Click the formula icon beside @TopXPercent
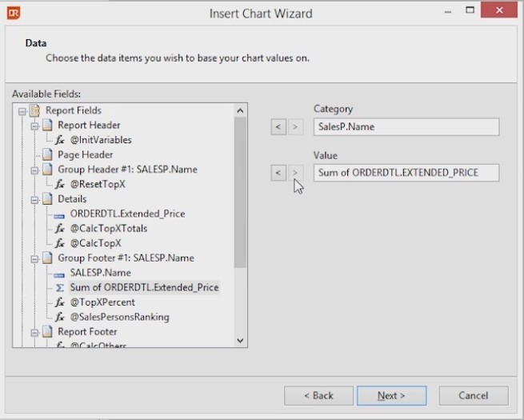This screenshot has height=420, width=524. pyautogui.click(x=60, y=302)
